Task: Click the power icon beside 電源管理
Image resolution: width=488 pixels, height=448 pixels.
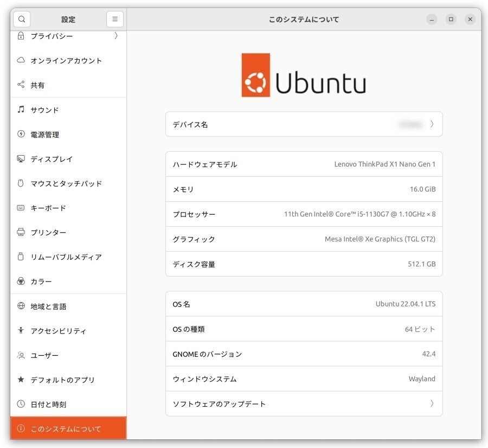Action: coord(21,134)
